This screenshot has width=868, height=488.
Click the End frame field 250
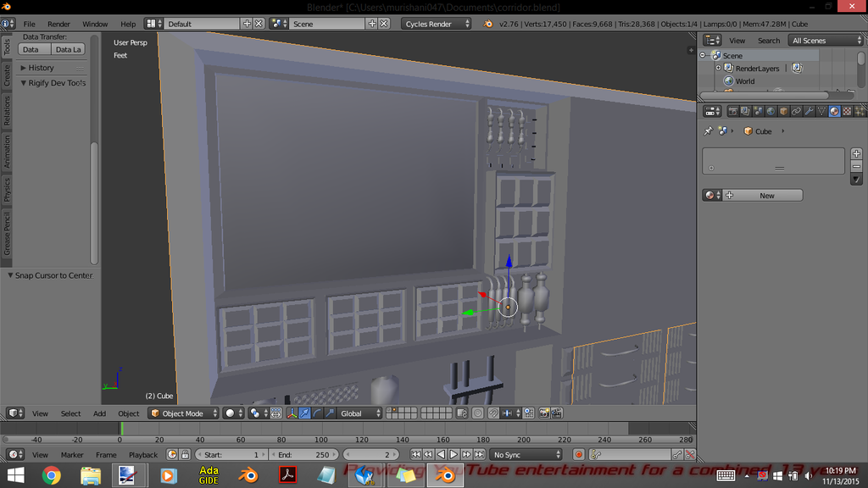304,455
